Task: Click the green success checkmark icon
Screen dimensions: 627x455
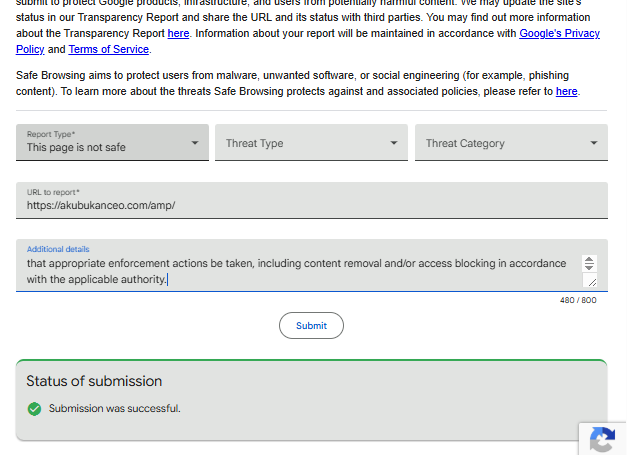Action: click(34, 409)
